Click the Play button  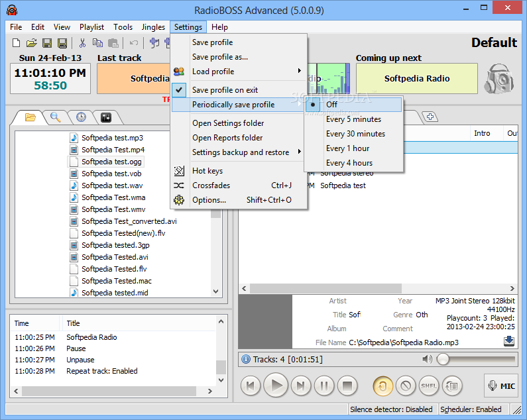(x=276, y=385)
